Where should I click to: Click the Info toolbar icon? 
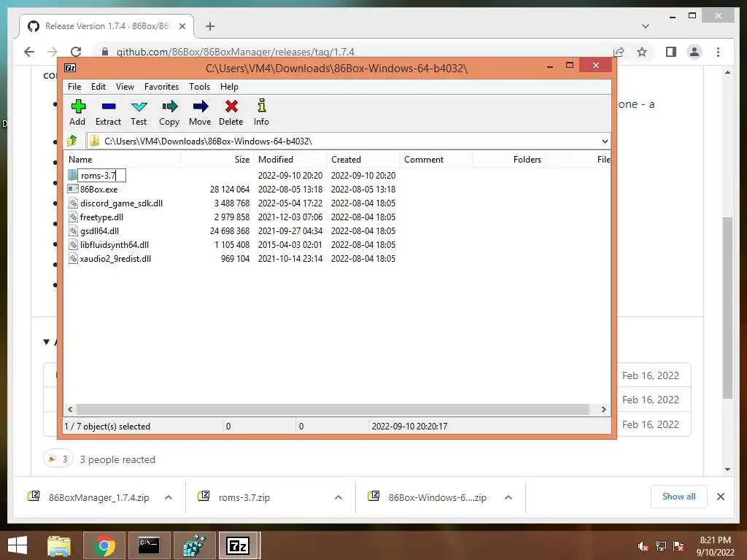click(x=262, y=106)
